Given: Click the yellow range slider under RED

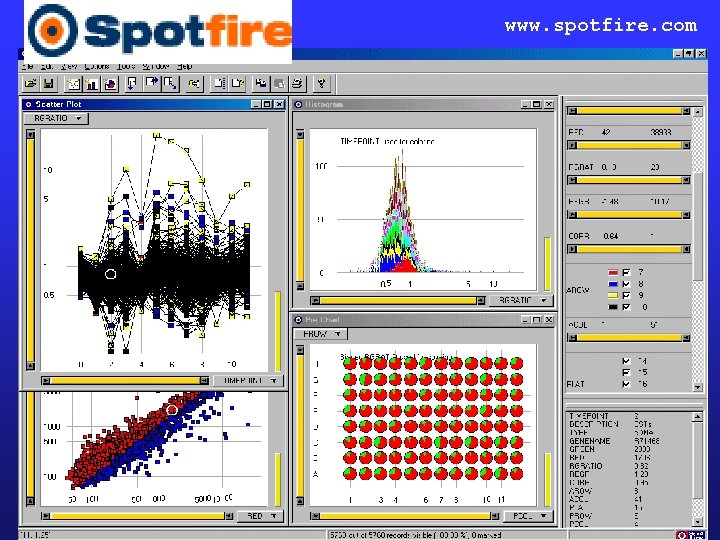Looking at the screenshot, I should (x=629, y=146).
